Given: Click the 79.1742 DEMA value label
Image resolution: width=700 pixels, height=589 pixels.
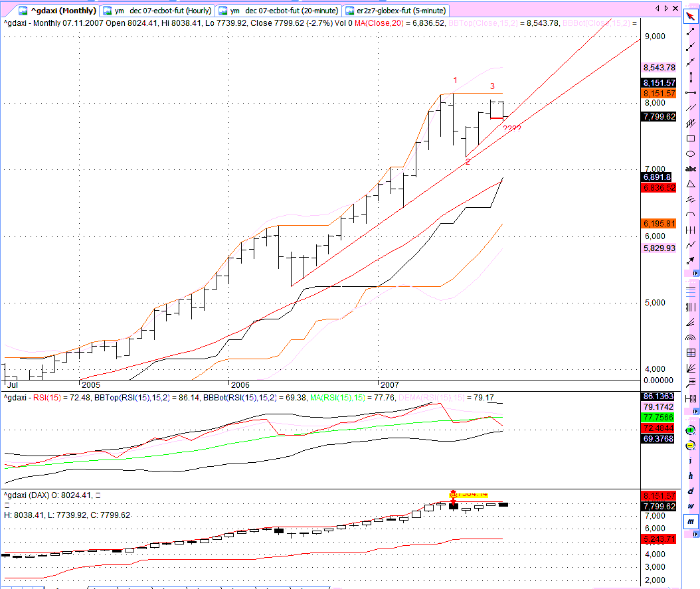Looking at the screenshot, I should pos(658,407).
